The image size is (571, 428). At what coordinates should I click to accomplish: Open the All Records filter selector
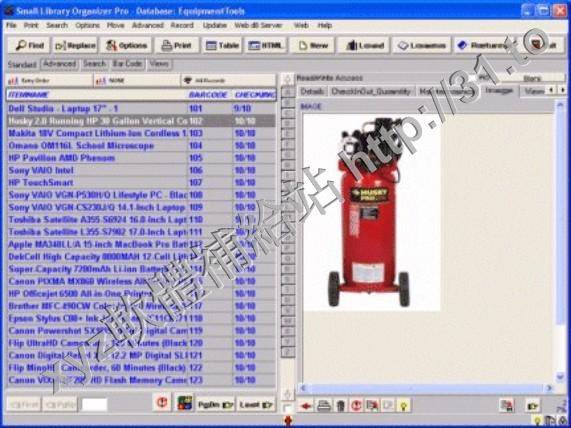tap(228, 81)
